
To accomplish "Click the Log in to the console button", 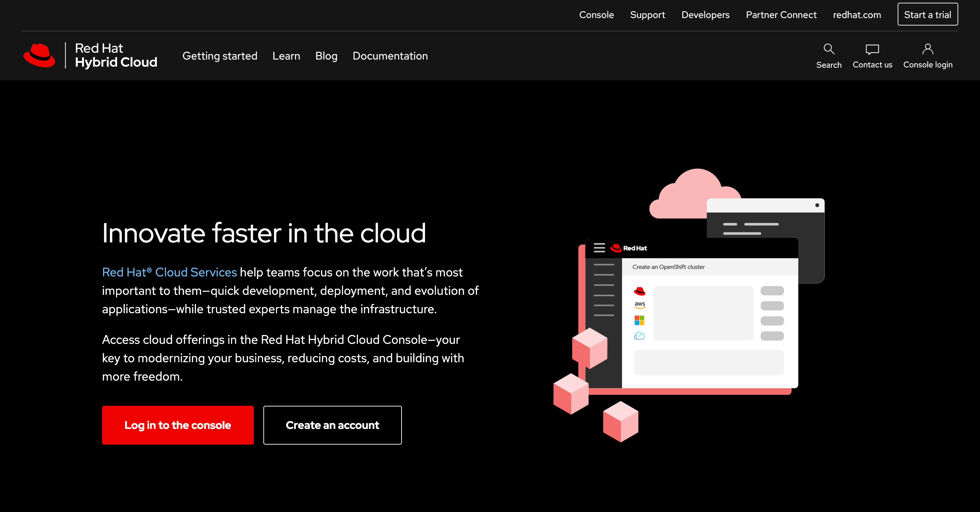I will coord(178,425).
